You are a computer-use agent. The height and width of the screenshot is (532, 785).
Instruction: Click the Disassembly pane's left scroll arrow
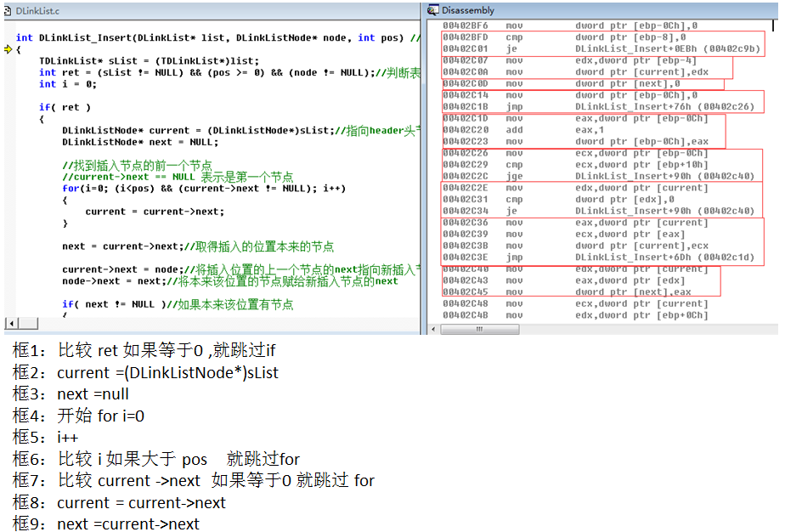tap(433, 329)
